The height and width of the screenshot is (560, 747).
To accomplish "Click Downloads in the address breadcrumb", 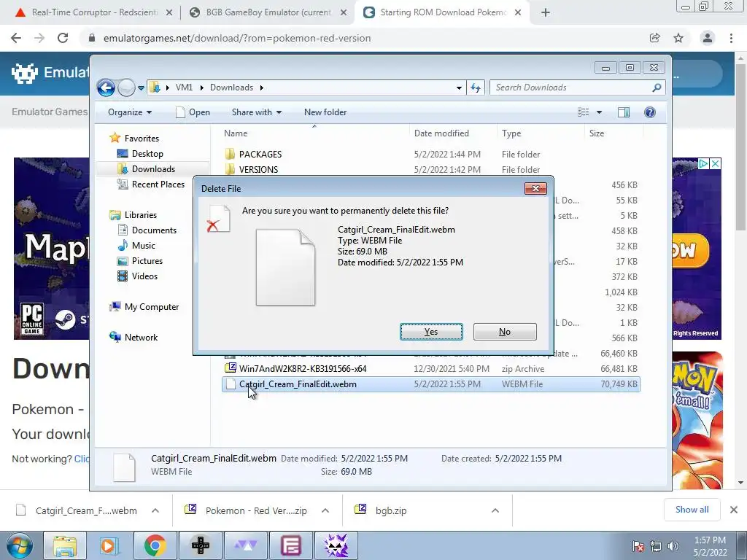I will click(231, 87).
